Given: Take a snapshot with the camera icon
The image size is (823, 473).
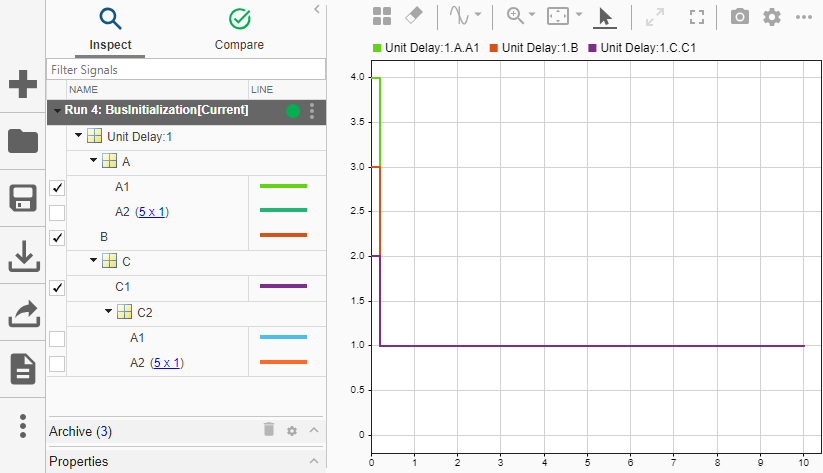Looking at the screenshot, I should [740, 17].
